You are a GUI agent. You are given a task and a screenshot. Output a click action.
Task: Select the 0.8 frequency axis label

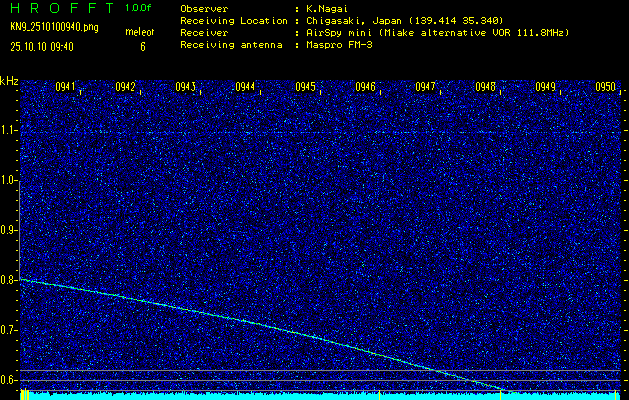click(x=9, y=280)
